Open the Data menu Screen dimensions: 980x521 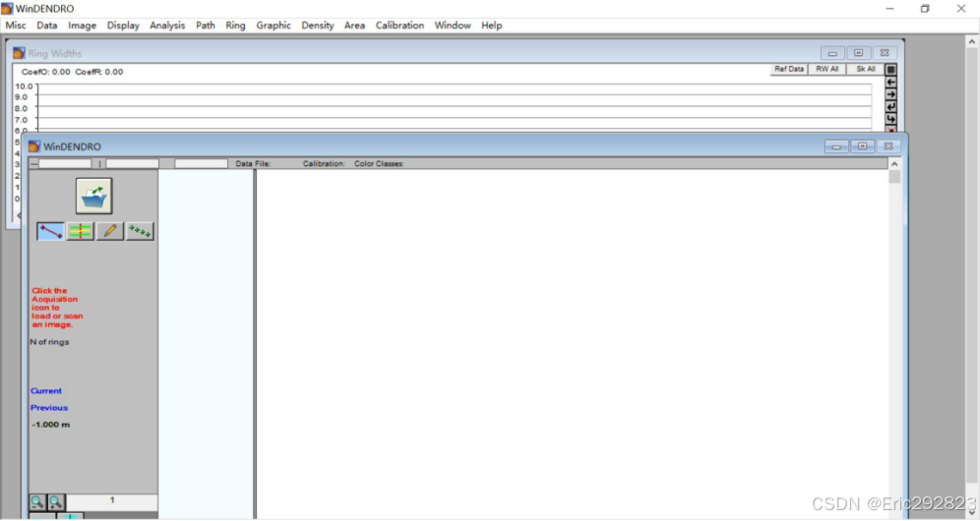tap(47, 26)
